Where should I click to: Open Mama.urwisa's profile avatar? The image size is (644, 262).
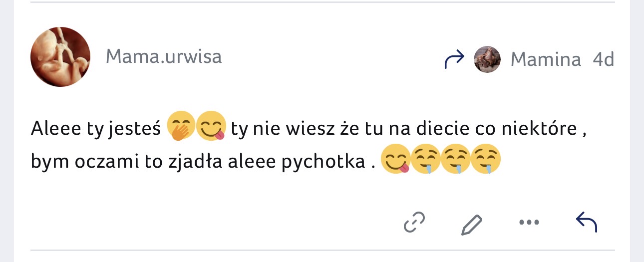60,57
